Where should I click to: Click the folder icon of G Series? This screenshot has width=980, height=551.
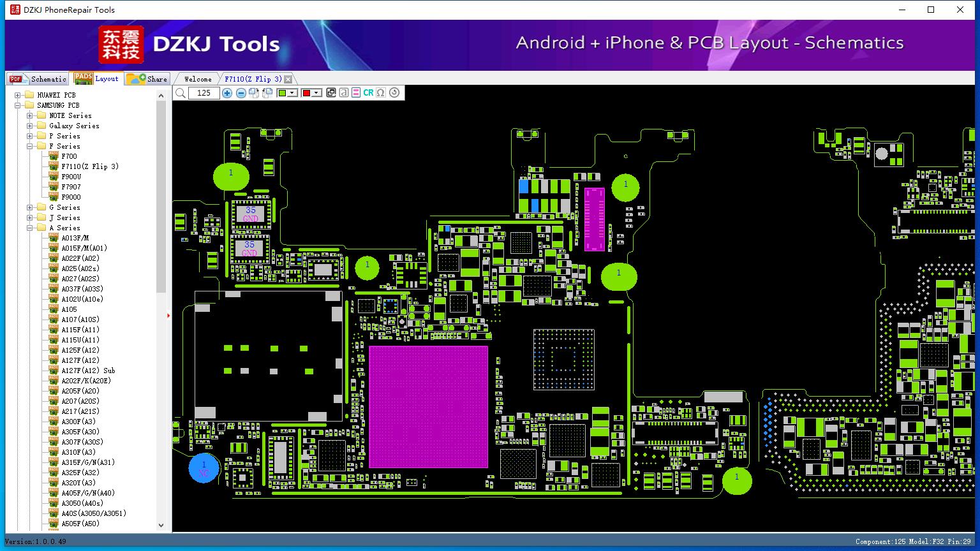pos(41,207)
